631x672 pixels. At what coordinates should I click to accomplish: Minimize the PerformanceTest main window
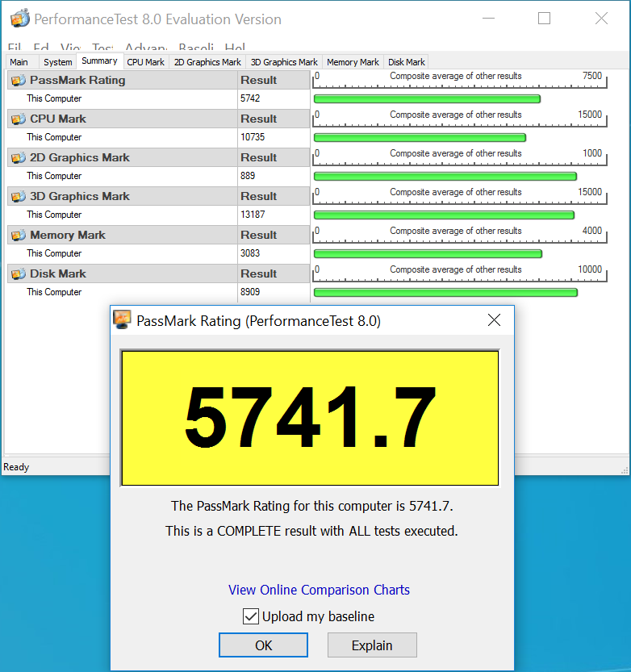(488, 19)
